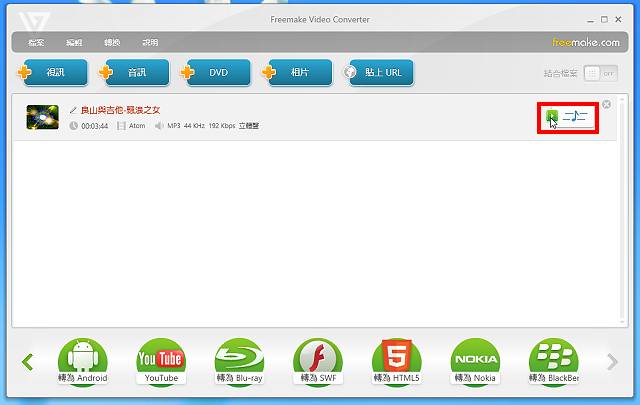Click the 00:03:44 duration text
Image resolution: width=640 pixels, height=405 pixels.
click(x=95, y=126)
